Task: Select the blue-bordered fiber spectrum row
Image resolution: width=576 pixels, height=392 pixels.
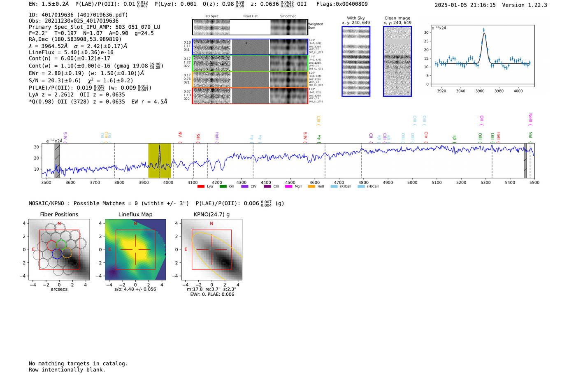Action: pyautogui.click(x=250, y=47)
